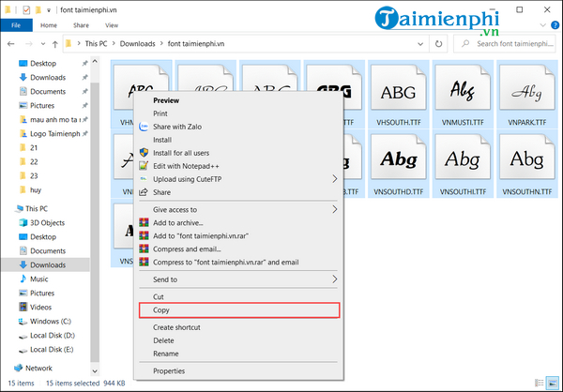Select This PC in navigation pane
Viewport: 563px width, 392px height.
point(37,208)
